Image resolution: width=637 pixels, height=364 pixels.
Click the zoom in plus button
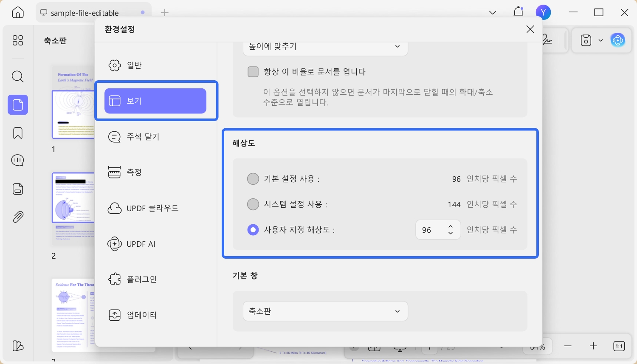click(x=593, y=346)
